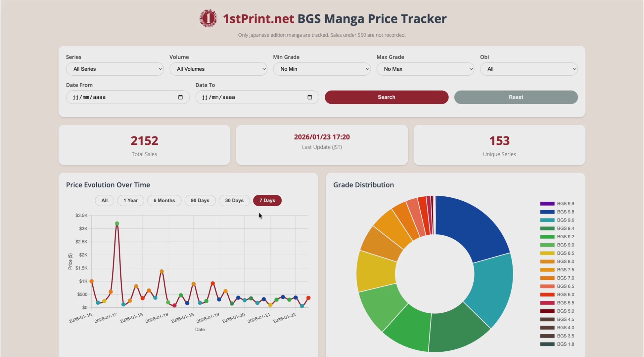Expand the Series dropdown
This screenshot has width=644, height=357.
coord(115,69)
